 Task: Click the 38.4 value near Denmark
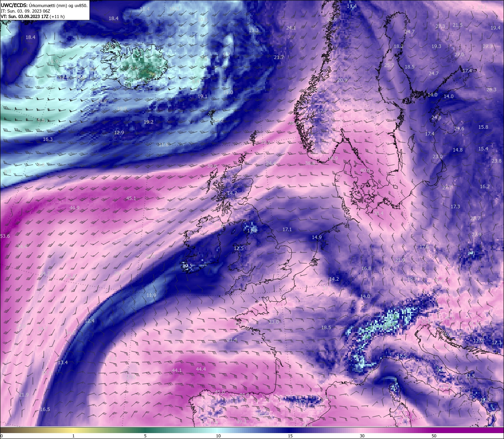pos(378,213)
